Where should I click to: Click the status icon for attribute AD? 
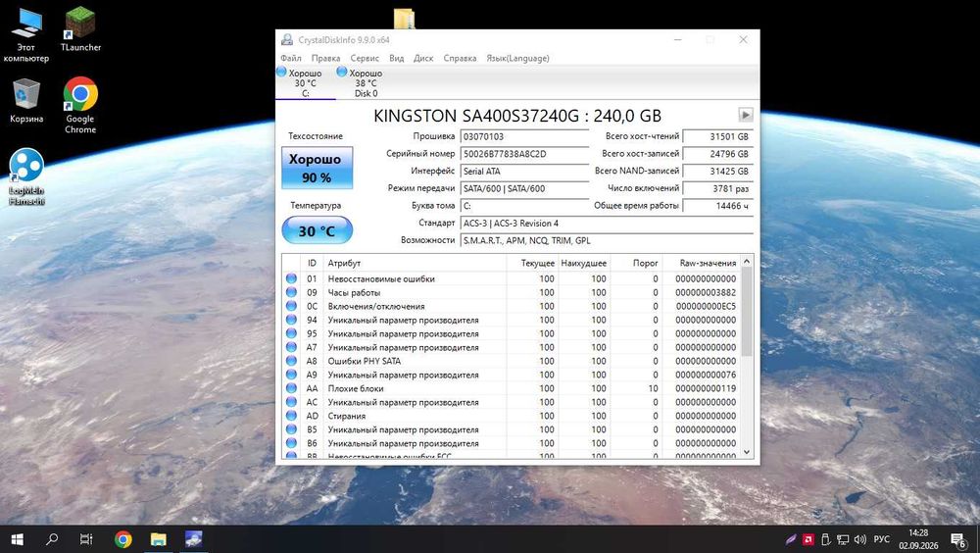291,416
